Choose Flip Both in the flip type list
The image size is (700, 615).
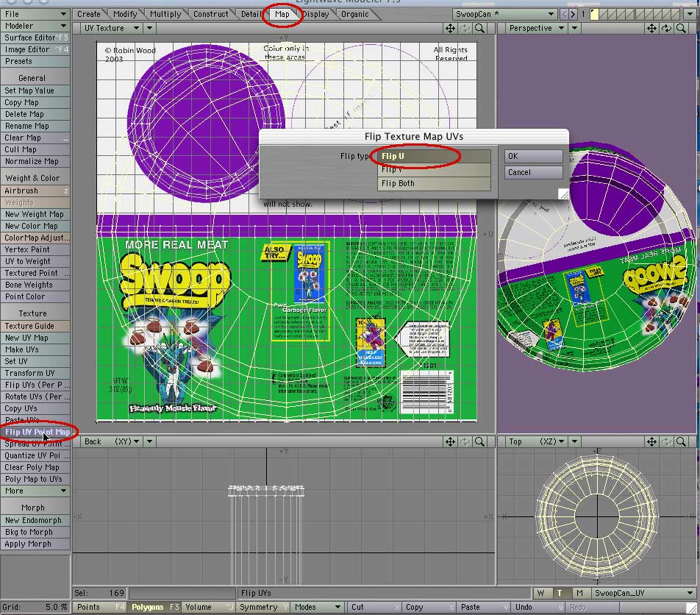(x=434, y=184)
